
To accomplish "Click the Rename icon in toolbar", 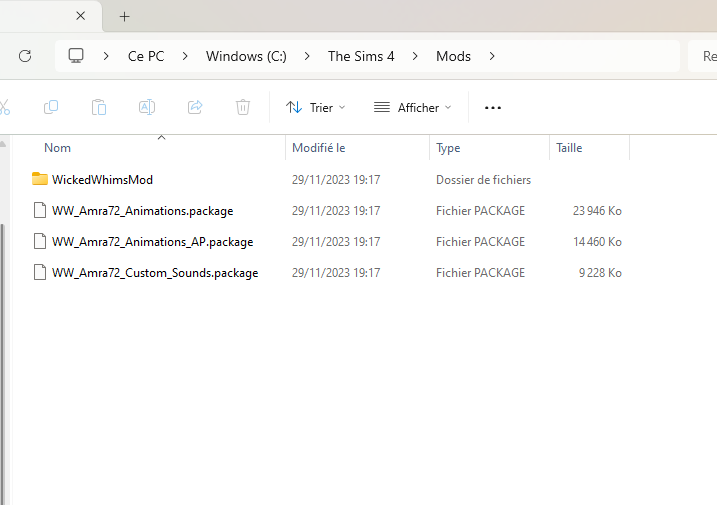I will click(147, 107).
